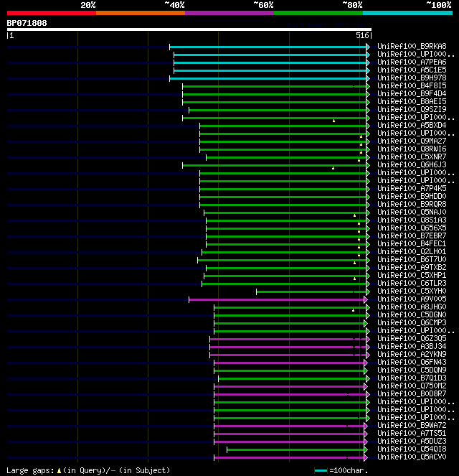Screen dimensions: 459x476
Task: Select the label UniRef100_A7P4K5
Action: 412,188
